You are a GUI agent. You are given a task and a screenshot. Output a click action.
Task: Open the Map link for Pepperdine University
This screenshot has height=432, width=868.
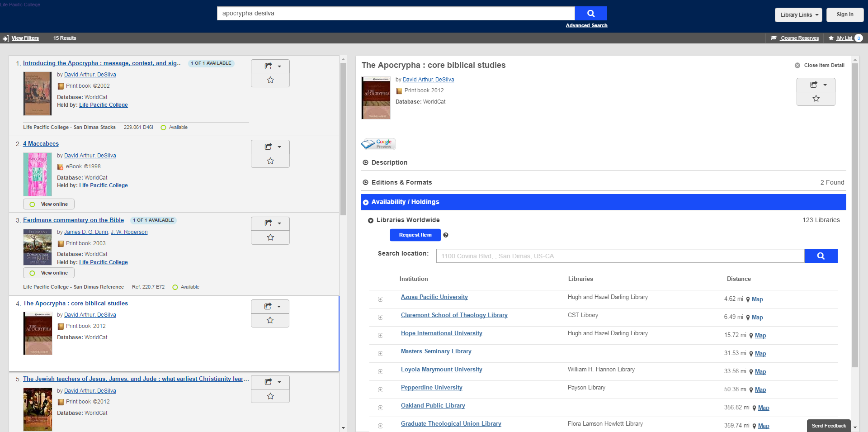click(760, 390)
